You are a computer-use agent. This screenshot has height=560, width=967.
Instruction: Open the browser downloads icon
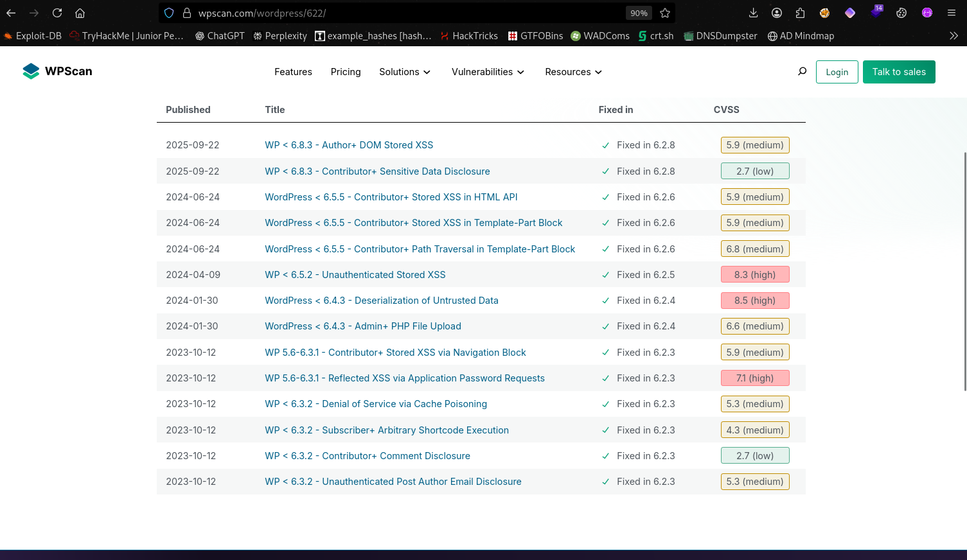[x=754, y=13]
